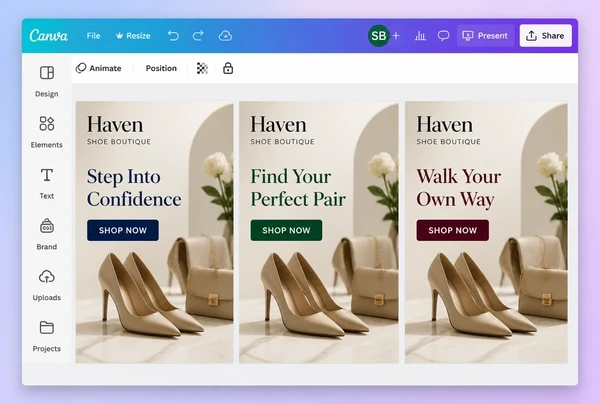
Task: Toggle the lock icon
Action: click(228, 68)
